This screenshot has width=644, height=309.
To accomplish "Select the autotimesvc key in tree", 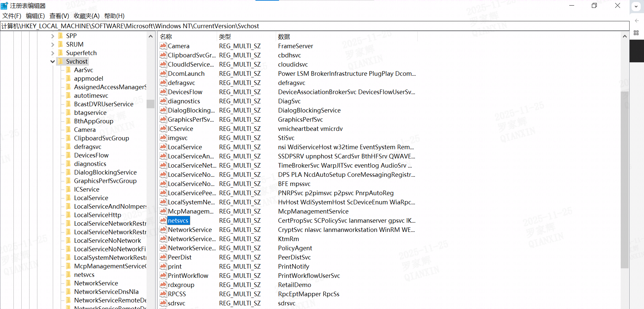I will pyautogui.click(x=91, y=95).
